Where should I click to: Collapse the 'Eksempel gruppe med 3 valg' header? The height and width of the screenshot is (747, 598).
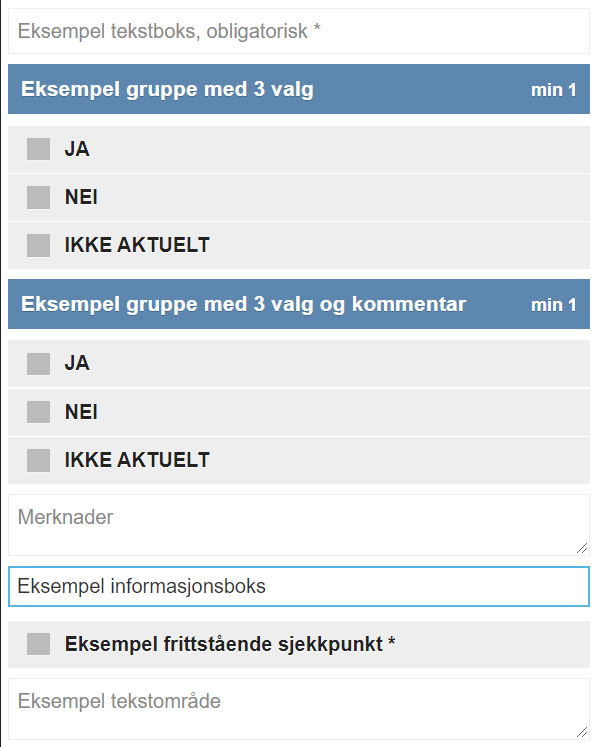[299, 89]
